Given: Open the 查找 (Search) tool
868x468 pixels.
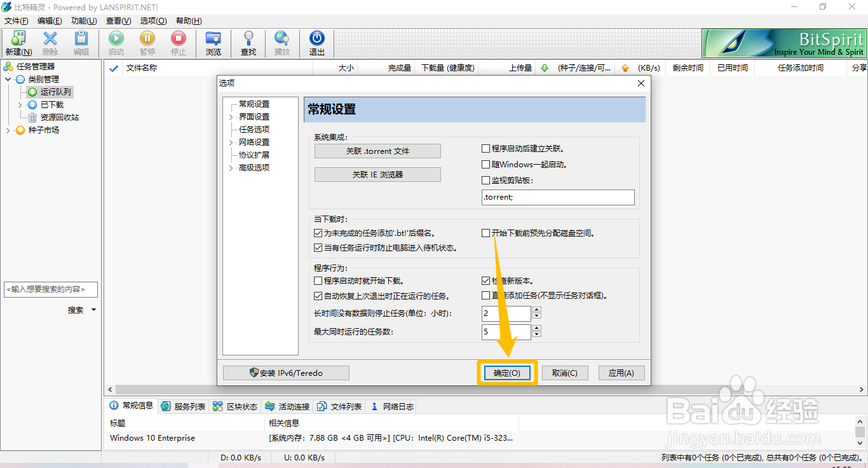Looking at the screenshot, I should (x=248, y=43).
